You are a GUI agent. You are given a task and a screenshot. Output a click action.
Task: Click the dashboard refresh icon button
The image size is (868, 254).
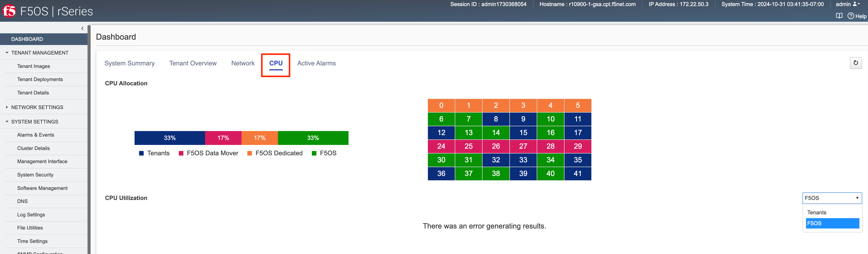point(856,63)
